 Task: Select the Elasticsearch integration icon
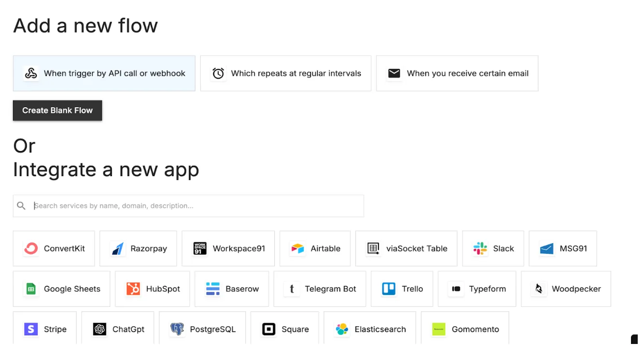[341, 329]
